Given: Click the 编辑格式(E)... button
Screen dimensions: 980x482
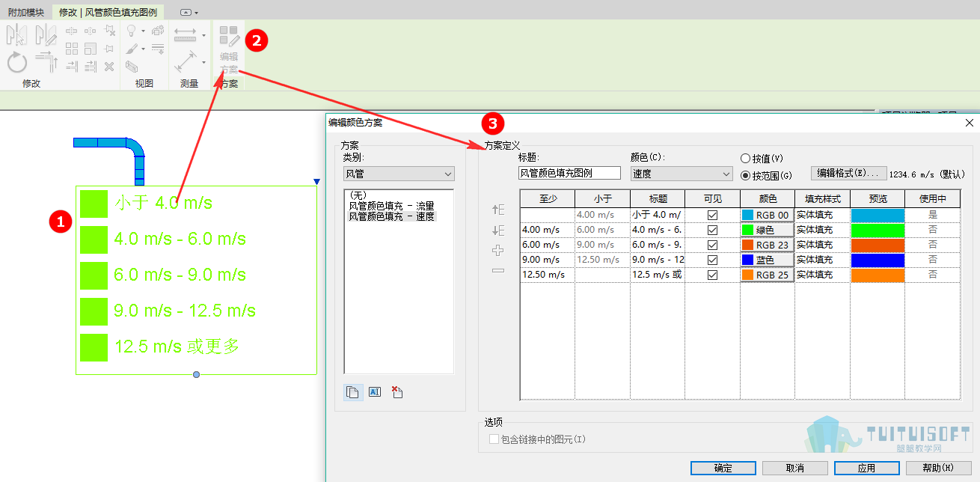Looking at the screenshot, I should click(x=849, y=173).
